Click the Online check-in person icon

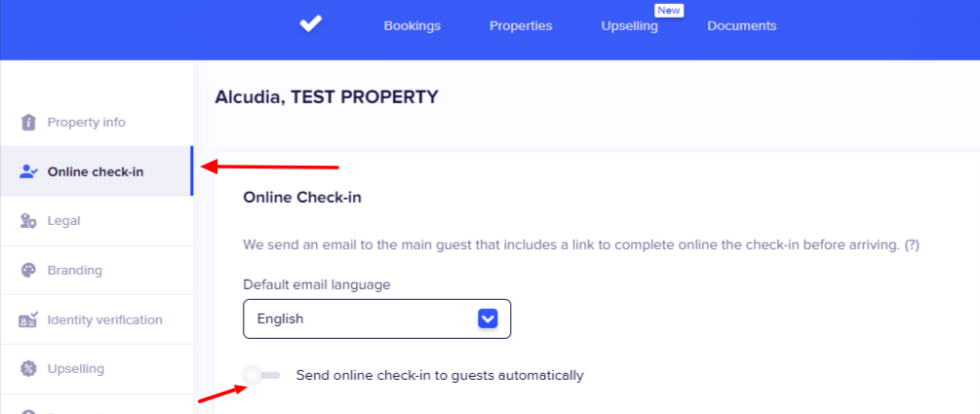tap(28, 172)
